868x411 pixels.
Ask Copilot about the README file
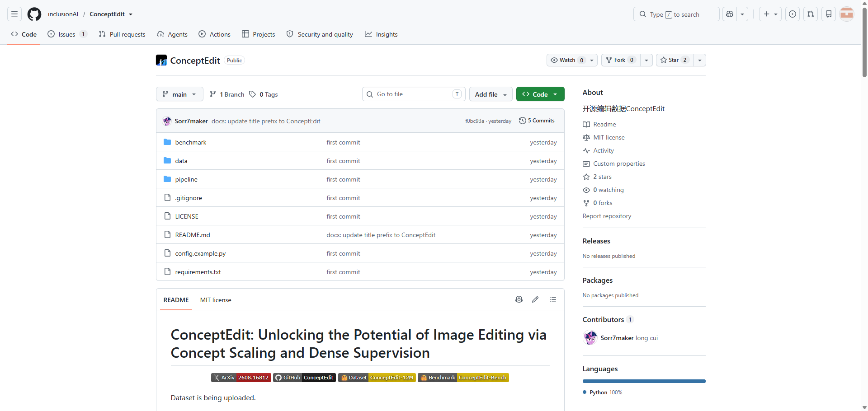(x=519, y=299)
